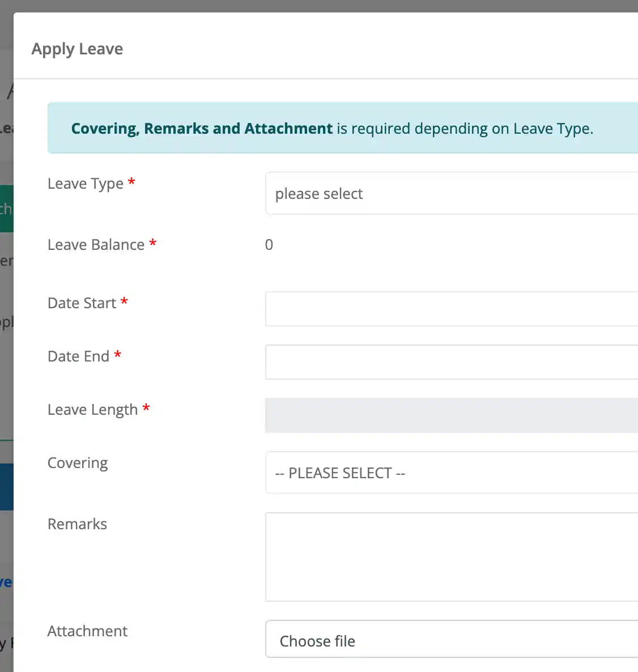Image resolution: width=638 pixels, height=672 pixels.
Task: Click the Leave Balance value 0
Action: tap(269, 245)
